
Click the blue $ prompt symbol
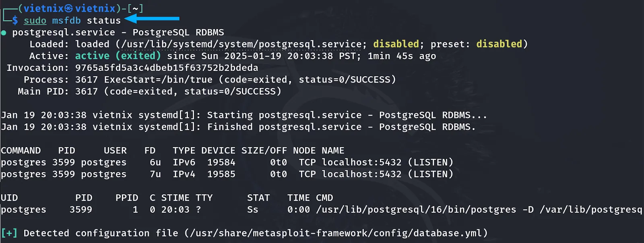point(15,20)
